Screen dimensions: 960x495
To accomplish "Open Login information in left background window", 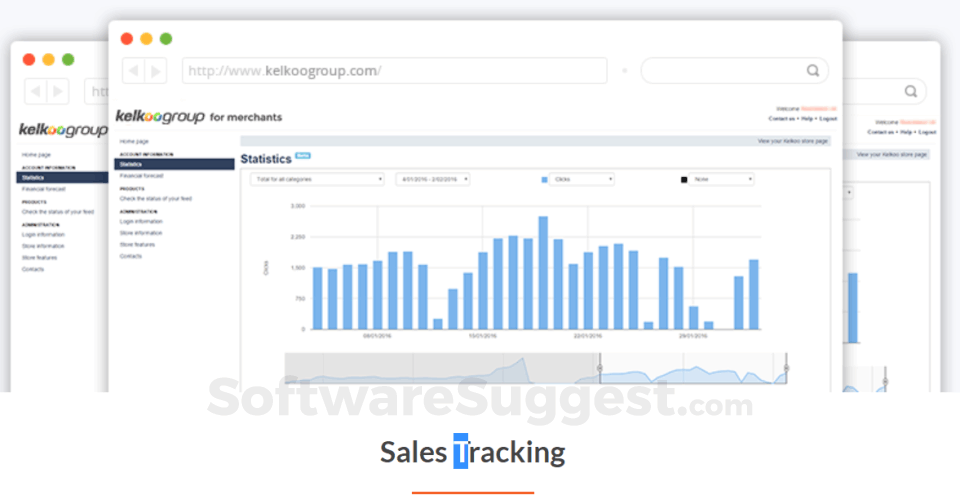I will (x=43, y=235).
